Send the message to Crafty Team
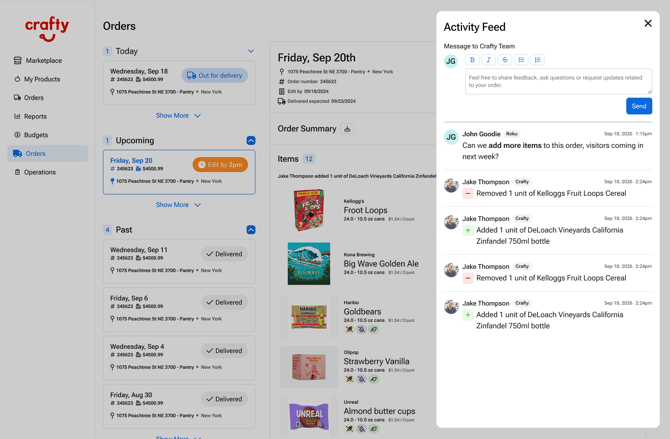Image resolution: width=670 pixels, height=439 pixels. coord(639,106)
